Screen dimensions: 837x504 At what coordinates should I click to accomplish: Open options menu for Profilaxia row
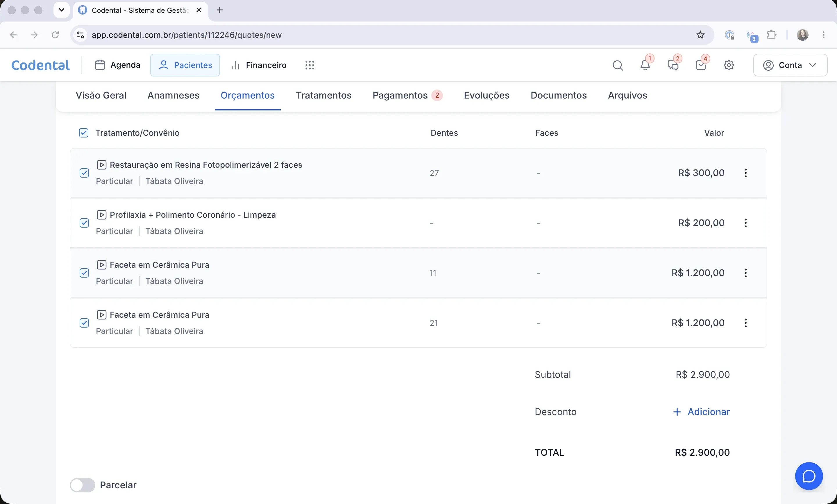click(x=746, y=223)
